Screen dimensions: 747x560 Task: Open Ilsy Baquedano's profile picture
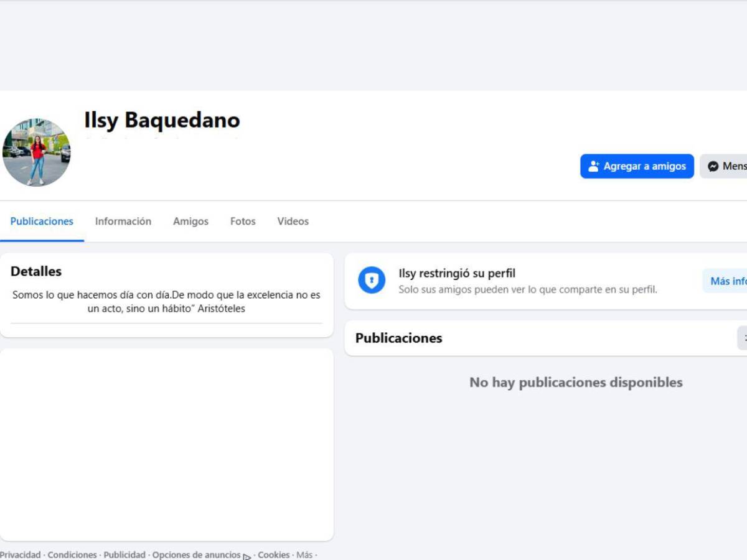coord(37,152)
